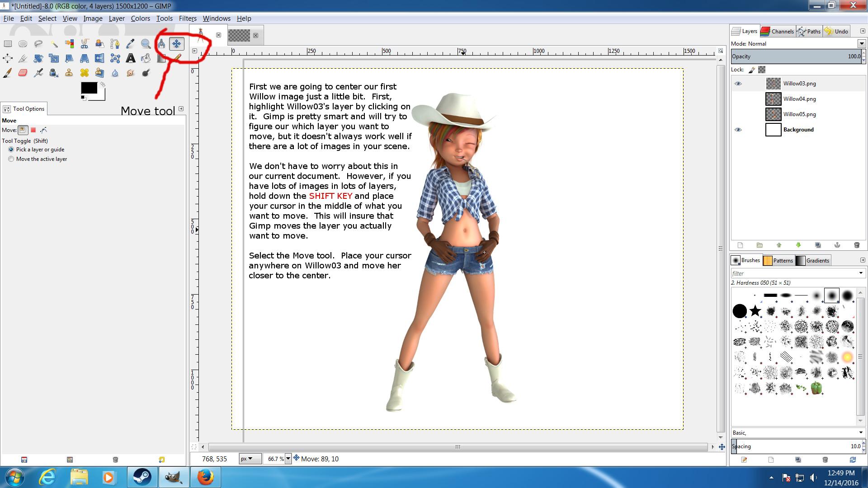Enable 'Move the active layer' option
This screenshot has width=868, height=488.
click(x=11, y=159)
